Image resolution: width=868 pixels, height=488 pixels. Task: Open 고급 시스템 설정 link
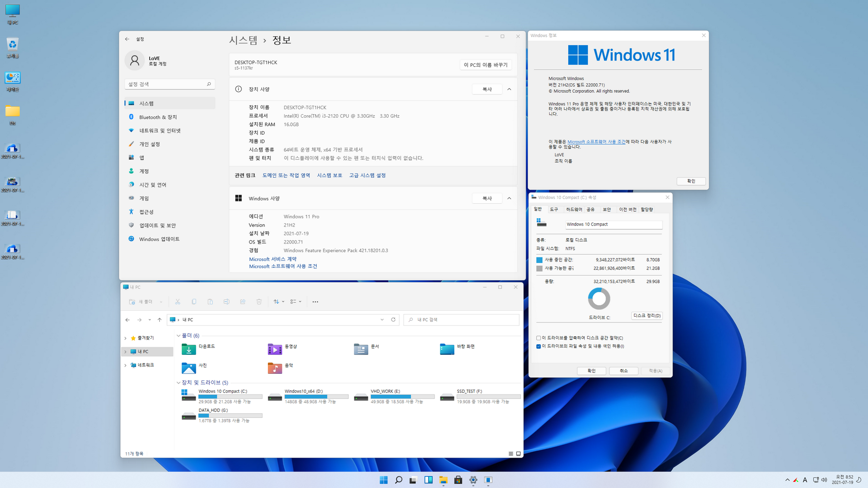[x=367, y=175]
